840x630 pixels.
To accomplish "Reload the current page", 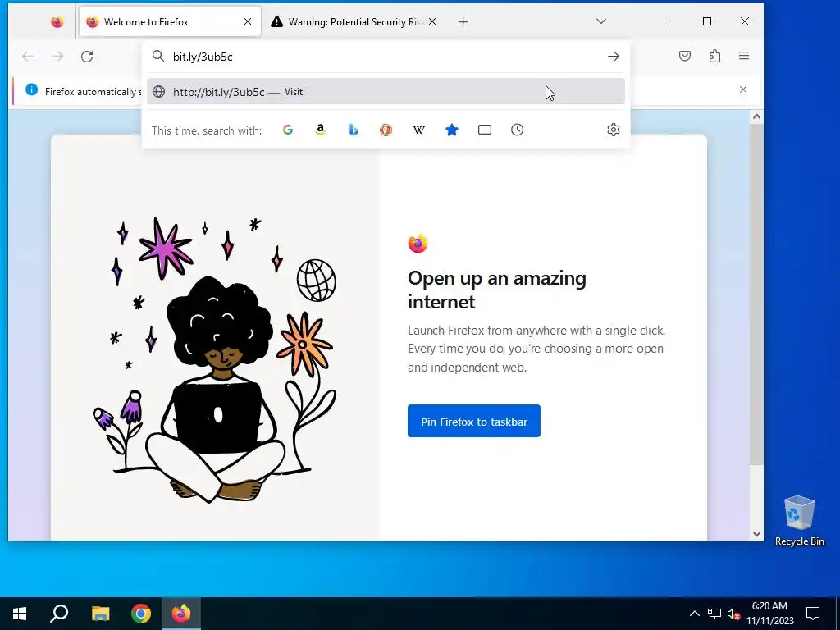I will (x=87, y=57).
